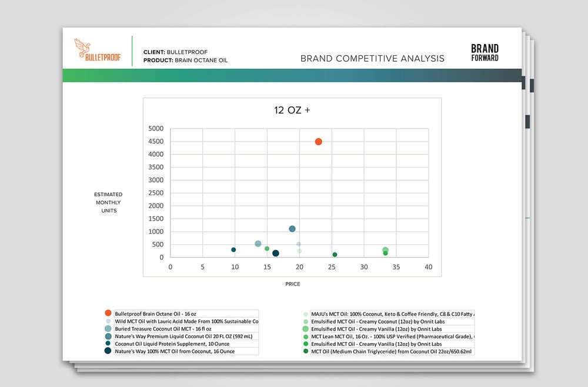
Task: Click legend entry 'Nature's Way 100% MCT Oil from Coconut'
Action: (186, 351)
